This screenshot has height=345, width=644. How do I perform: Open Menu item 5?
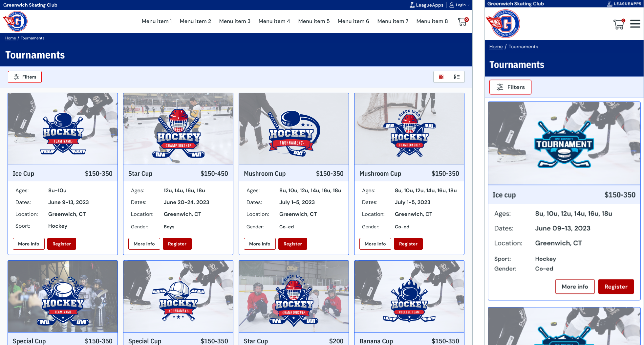314,21
